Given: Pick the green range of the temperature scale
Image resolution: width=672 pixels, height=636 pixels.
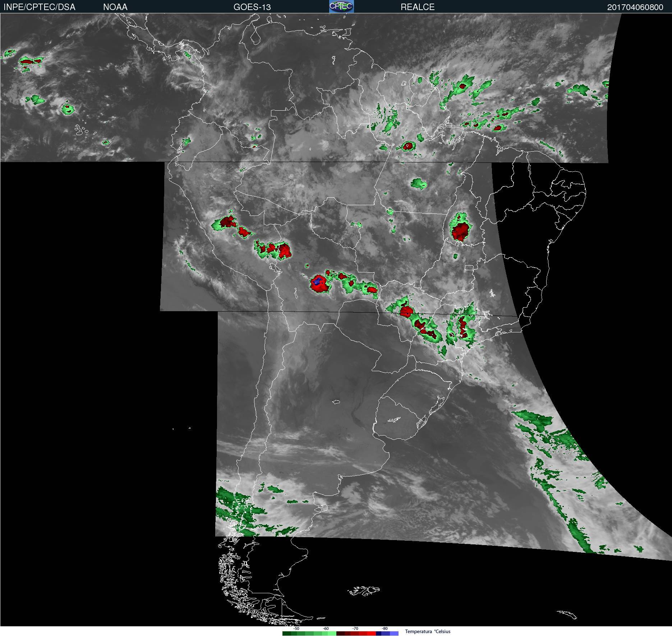Looking at the screenshot, I should pyautogui.click(x=309, y=633).
